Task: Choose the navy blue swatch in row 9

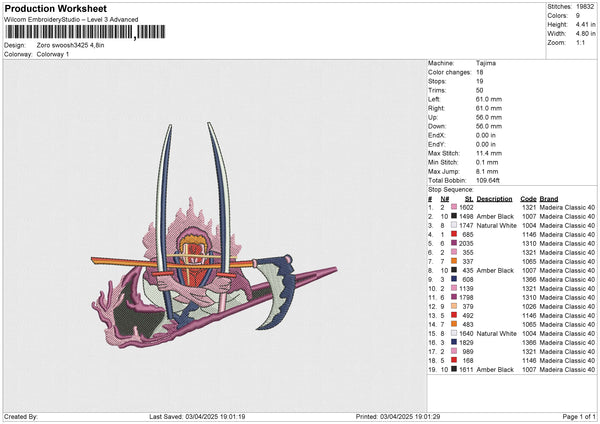Action: [454, 279]
